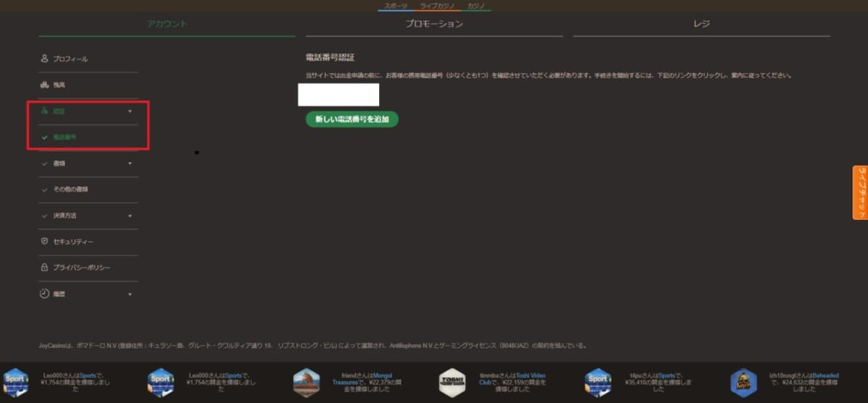Viewport: 868px width, 403px height.
Task: Open the カジノ top navigation item
Action: point(477,6)
